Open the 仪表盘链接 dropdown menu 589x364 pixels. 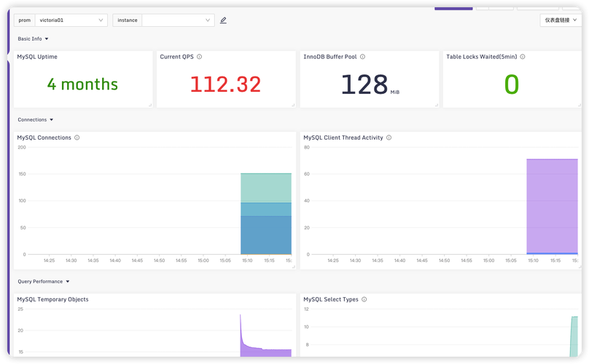pyautogui.click(x=561, y=20)
